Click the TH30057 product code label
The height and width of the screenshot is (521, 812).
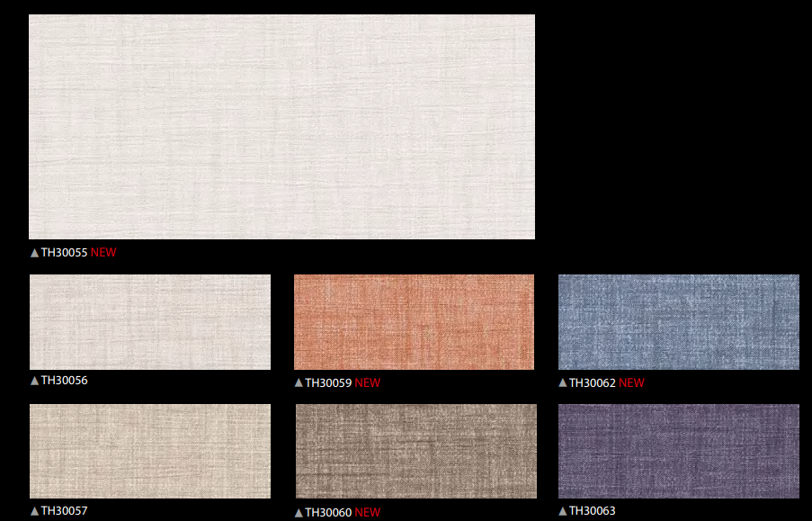64,510
